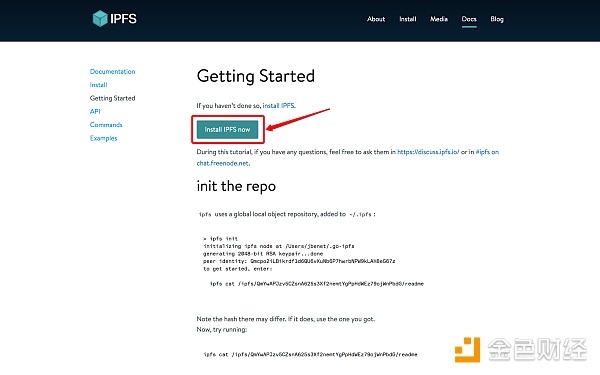Click the IPFS cube logo icon
600x375 pixels.
(x=100, y=18)
